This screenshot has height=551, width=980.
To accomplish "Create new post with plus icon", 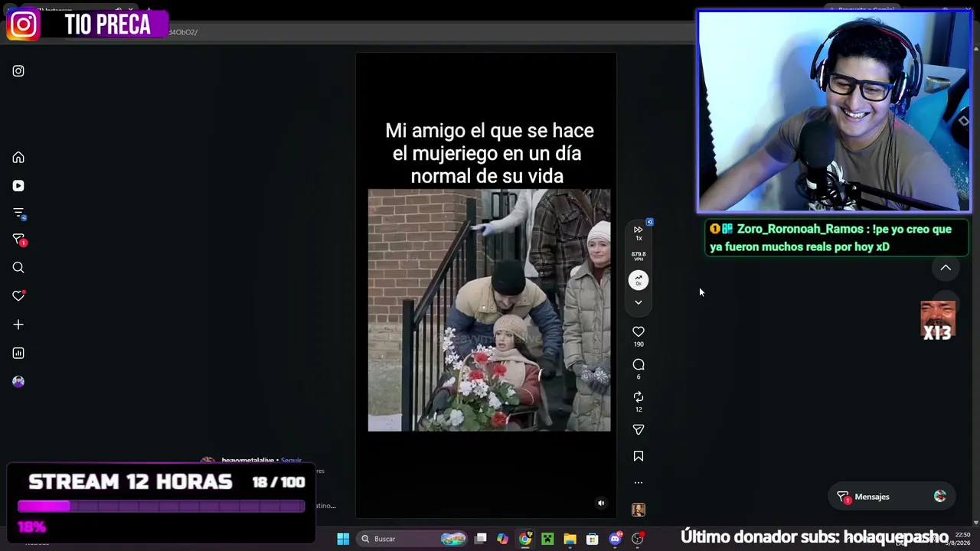I will tap(18, 324).
